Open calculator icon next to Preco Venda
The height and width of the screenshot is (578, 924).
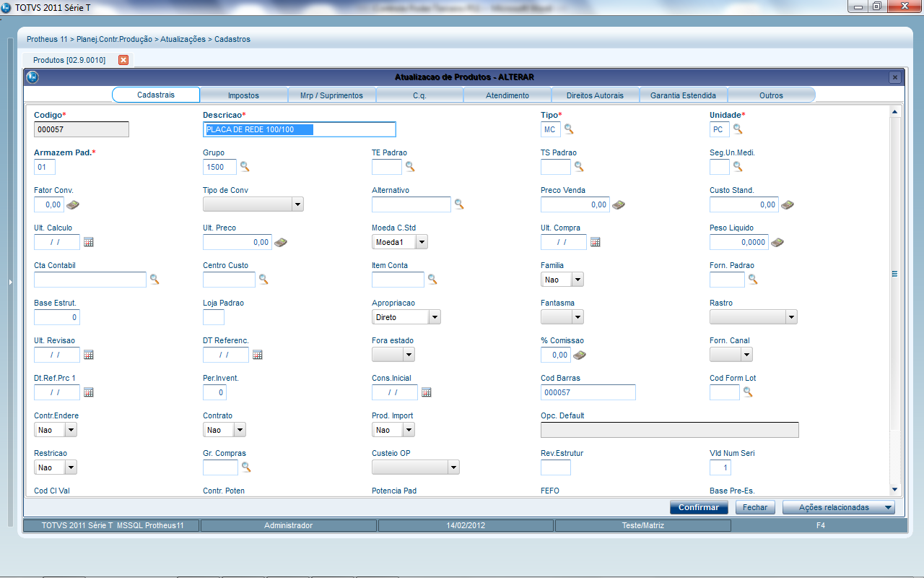(619, 204)
